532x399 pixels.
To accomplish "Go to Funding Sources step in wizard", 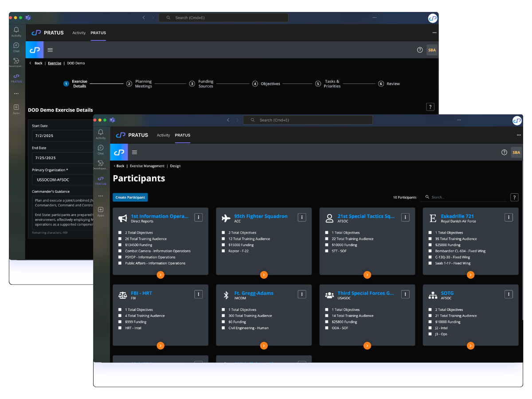I will [206, 84].
